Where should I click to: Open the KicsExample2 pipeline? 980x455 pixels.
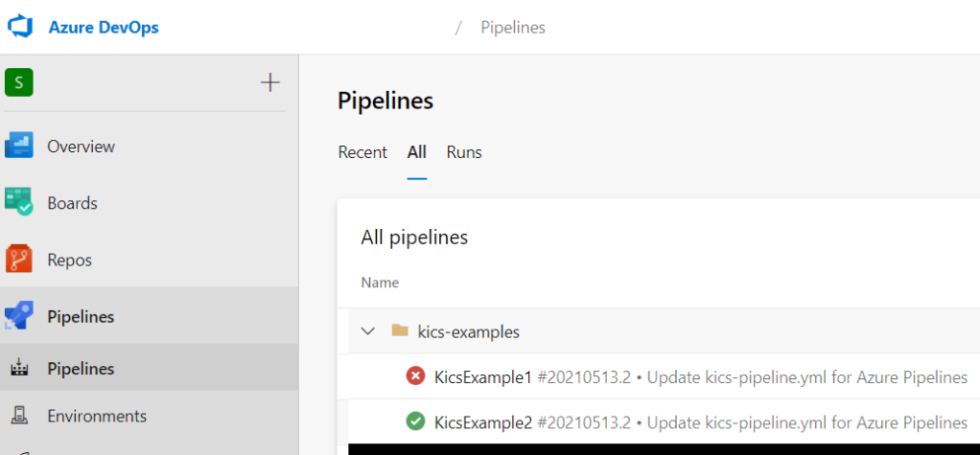point(482,421)
